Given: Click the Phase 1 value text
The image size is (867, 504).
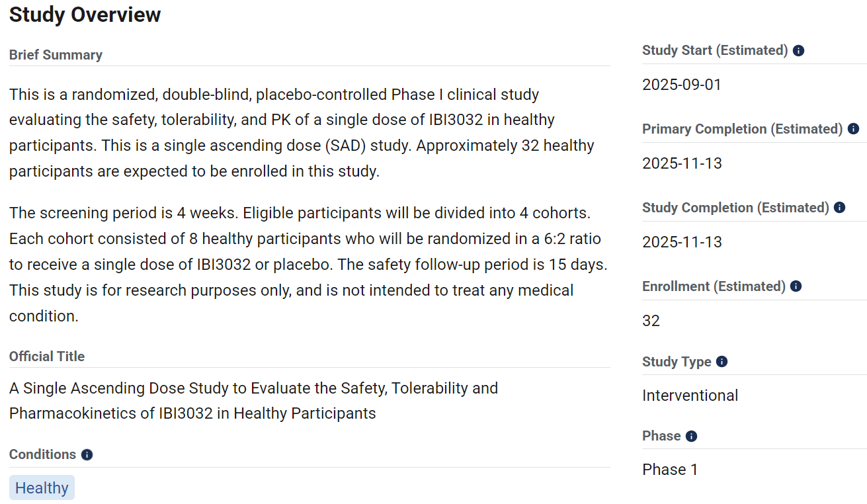Looking at the screenshot, I should click(x=670, y=470).
